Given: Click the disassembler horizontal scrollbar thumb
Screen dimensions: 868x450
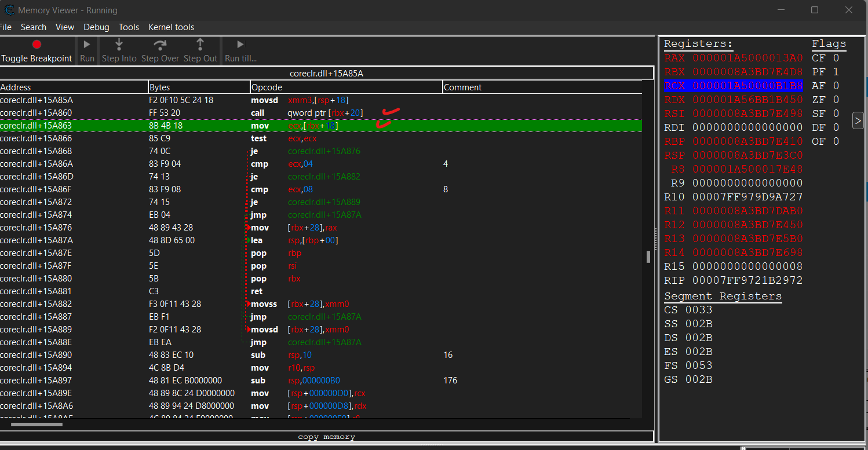Looking at the screenshot, I should (37, 425).
